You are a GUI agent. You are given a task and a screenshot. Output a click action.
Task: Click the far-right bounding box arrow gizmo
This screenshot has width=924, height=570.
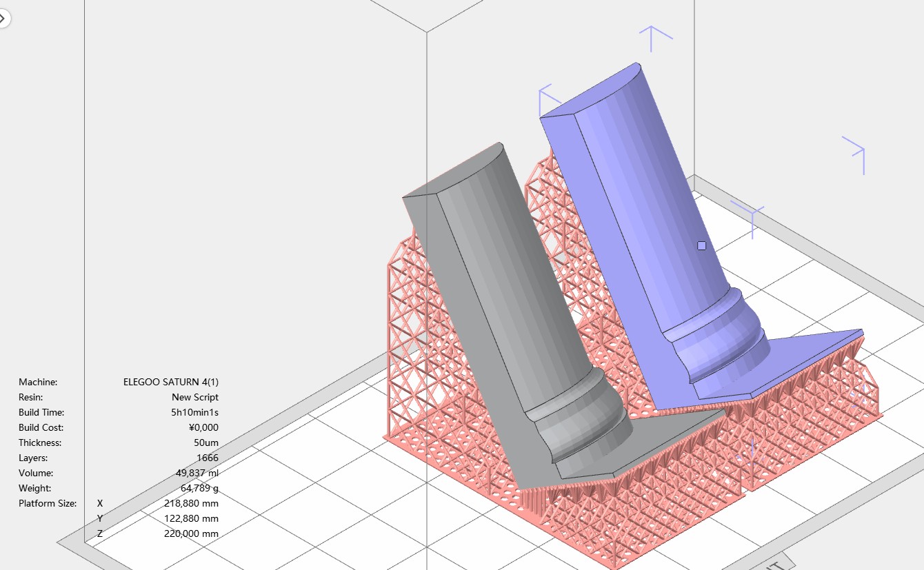click(x=856, y=152)
